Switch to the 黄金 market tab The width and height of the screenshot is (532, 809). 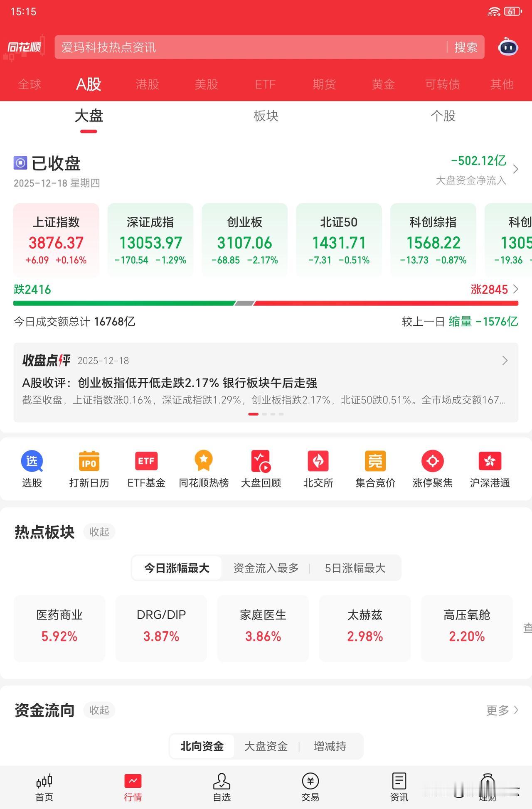click(x=383, y=84)
